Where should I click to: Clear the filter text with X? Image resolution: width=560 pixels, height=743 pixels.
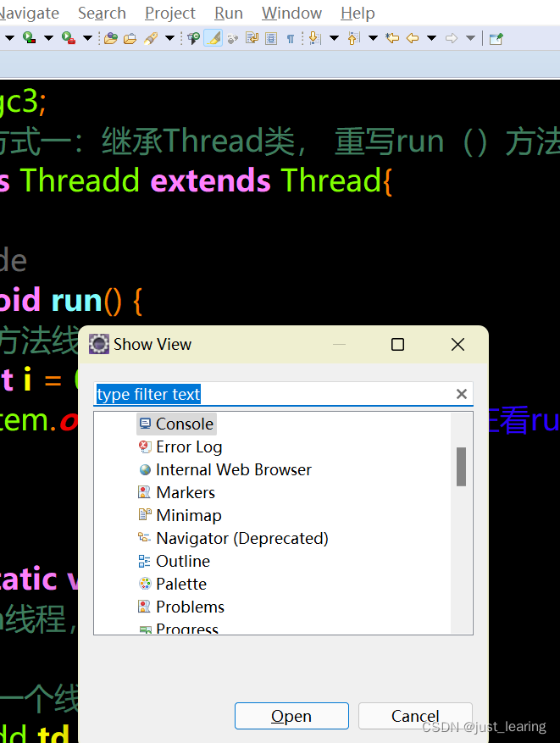[462, 394]
